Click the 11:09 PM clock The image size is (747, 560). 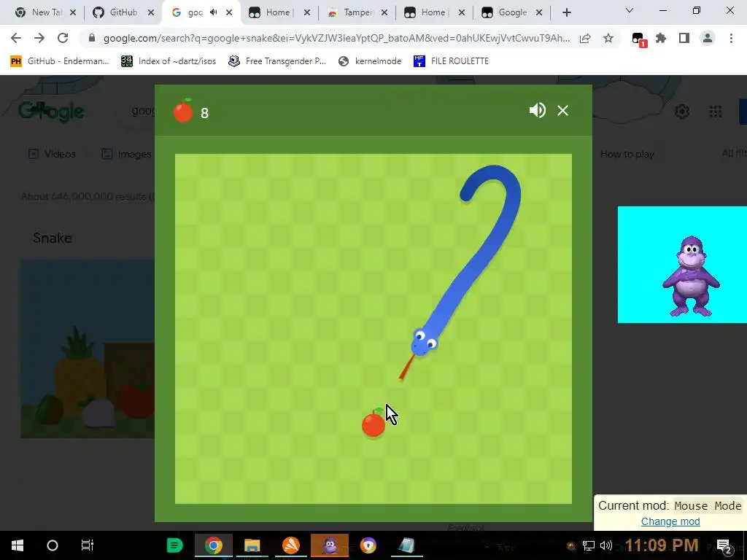(x=661, y=545)
